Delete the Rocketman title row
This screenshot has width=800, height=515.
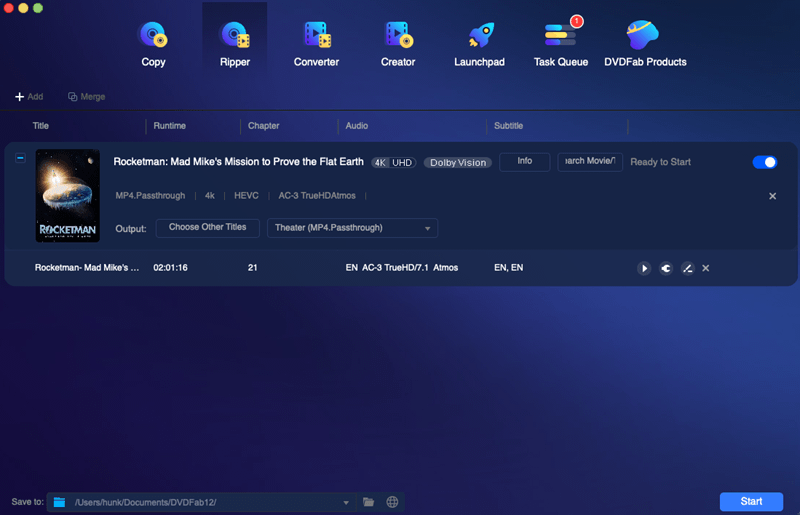point(706,268)
